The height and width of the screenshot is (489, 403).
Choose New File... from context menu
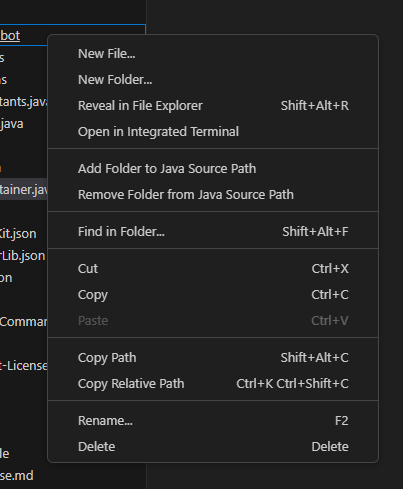(213, 54)
